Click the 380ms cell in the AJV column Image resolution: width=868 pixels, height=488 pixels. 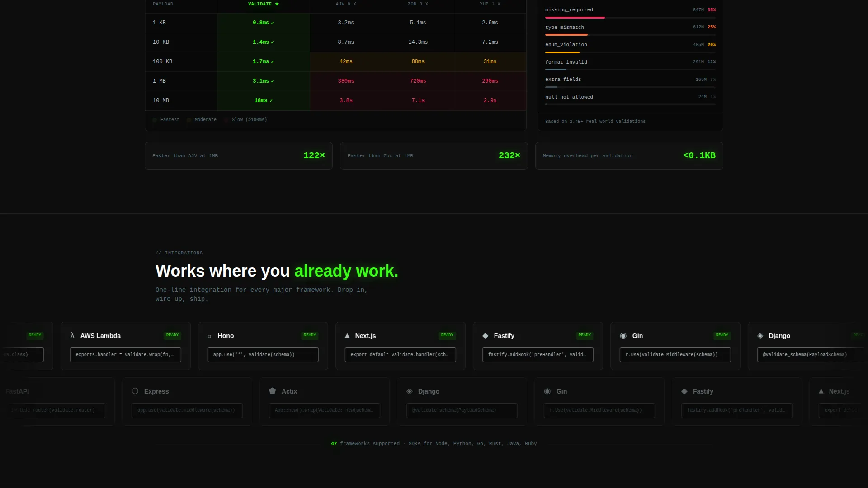click(x=346, y=81)
